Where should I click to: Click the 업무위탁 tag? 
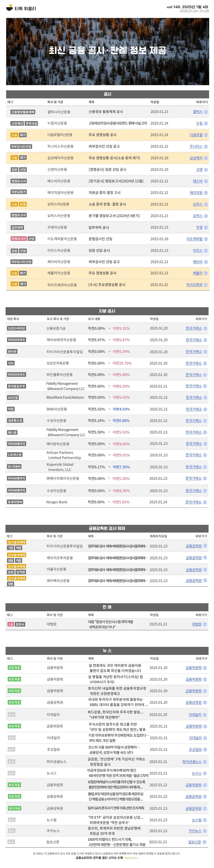(17, 227)
